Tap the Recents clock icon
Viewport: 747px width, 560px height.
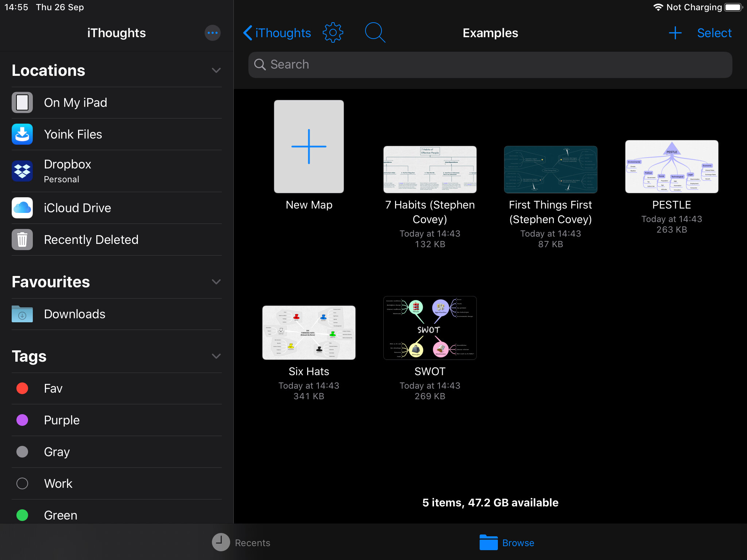point(221,542)
